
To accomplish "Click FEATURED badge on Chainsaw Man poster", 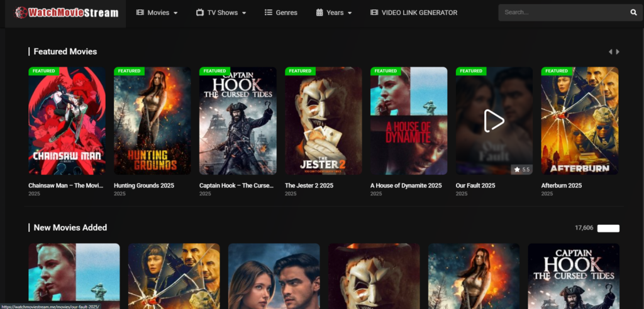I will 44,71.
